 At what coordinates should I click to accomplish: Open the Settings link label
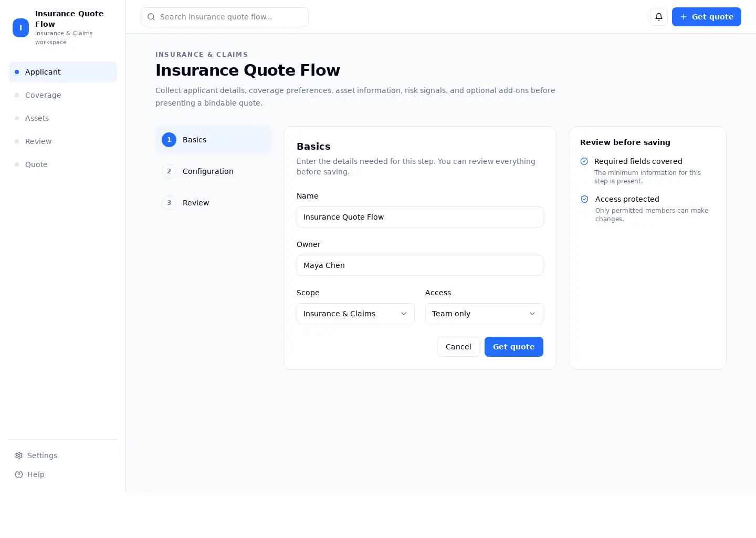pyautogui.click(x=42, y=456)
